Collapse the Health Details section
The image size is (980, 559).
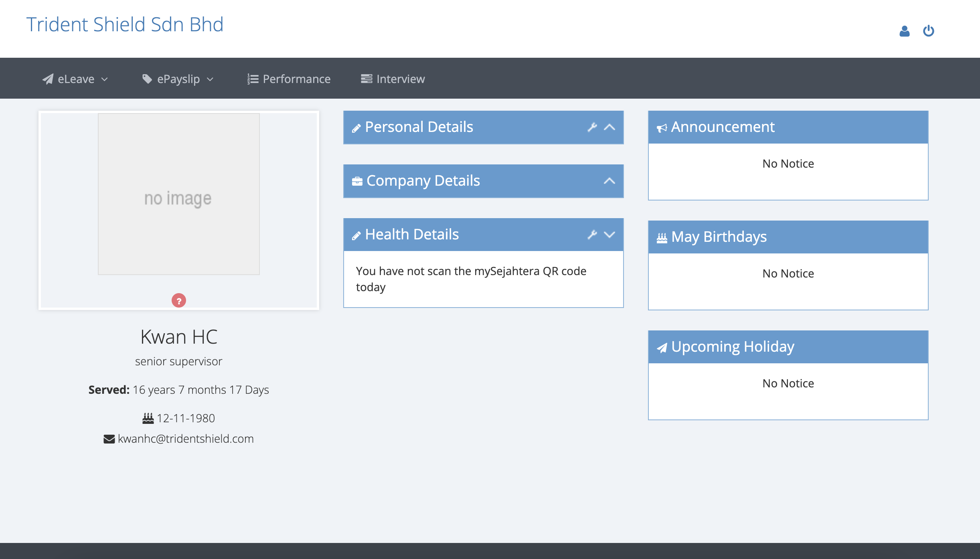coord(609,235)
